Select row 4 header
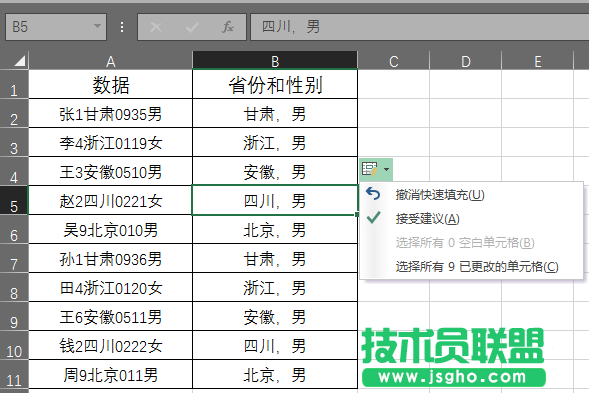 (14, 172)
